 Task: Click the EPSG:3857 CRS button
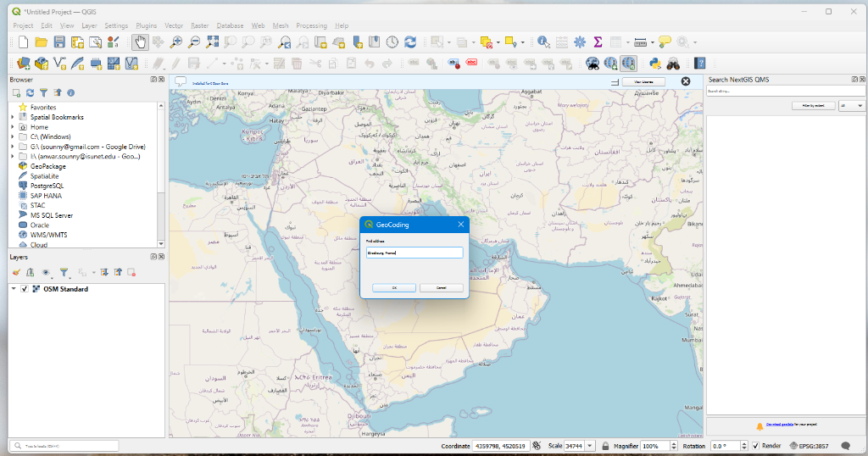click(810, 446)
